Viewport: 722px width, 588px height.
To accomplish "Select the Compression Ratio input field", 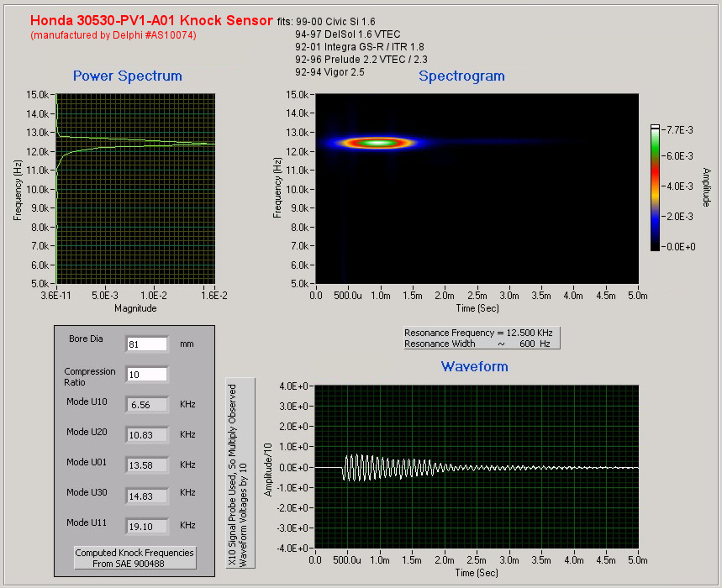I will tap(146, 375).
